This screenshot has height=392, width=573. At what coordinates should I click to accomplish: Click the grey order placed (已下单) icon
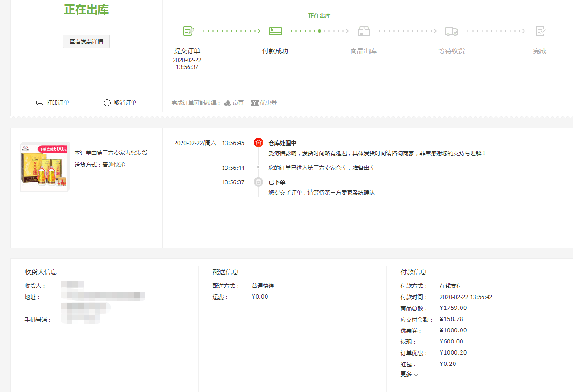pos(258,182)
